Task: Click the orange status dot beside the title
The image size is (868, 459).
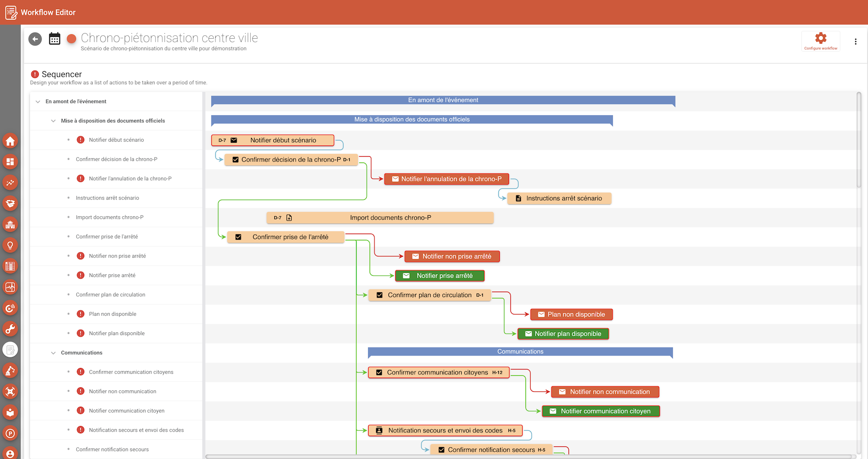Action: coord(72,39)
